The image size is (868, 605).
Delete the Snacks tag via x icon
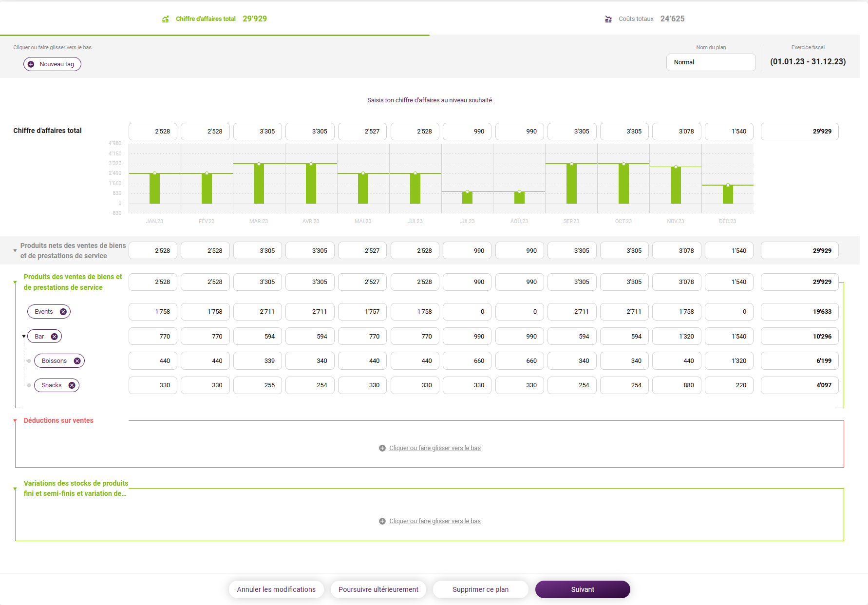pos(72,385)
